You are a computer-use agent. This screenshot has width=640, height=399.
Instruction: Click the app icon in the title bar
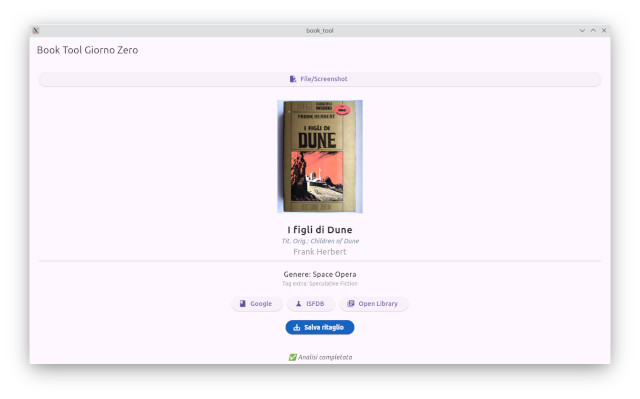tap(36, 31)
